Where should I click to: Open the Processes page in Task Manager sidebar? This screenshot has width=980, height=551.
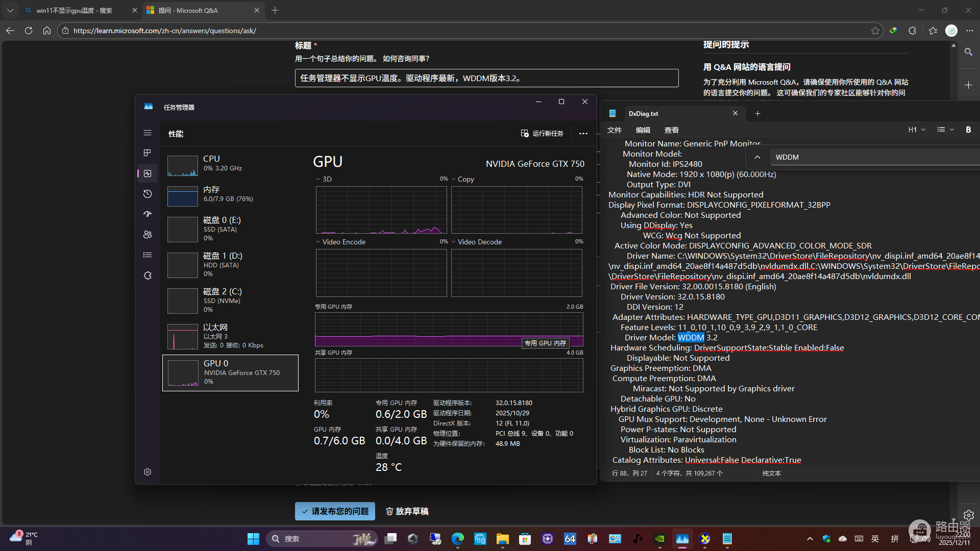point(148,153)
